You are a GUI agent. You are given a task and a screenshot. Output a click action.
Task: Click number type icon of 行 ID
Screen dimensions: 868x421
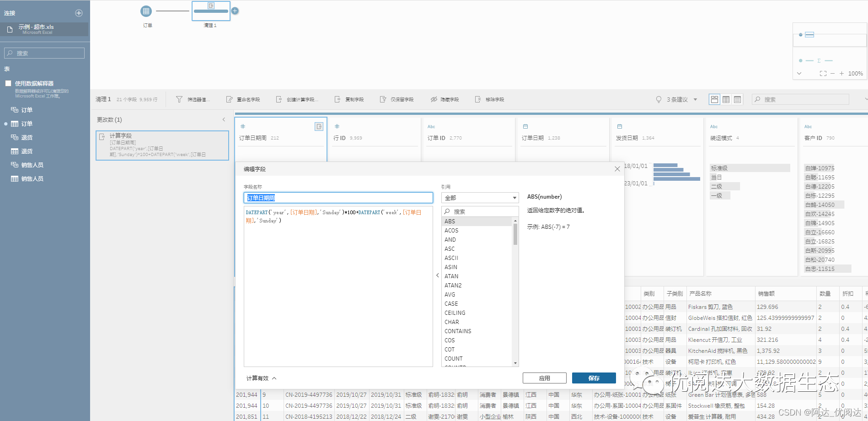337,126
